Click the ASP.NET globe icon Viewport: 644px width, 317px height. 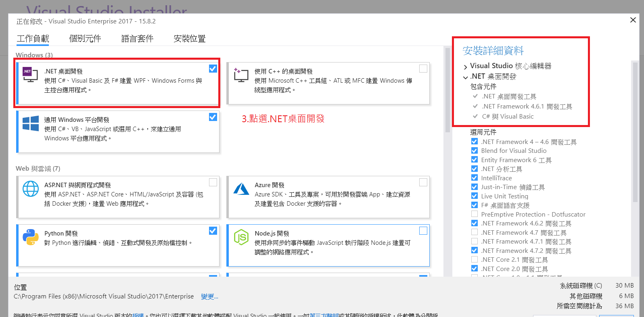(31, 189)
